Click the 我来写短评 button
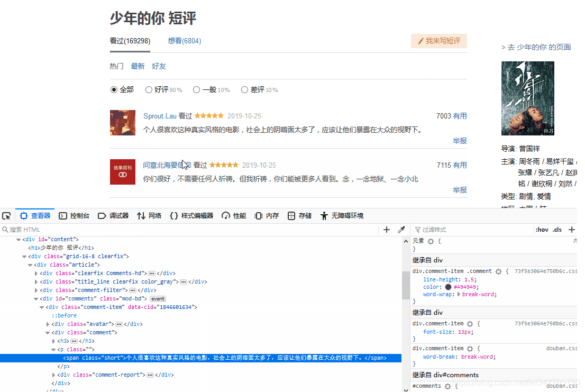The height and width of the screenshot is (392, 585). (x=438, y=41)
